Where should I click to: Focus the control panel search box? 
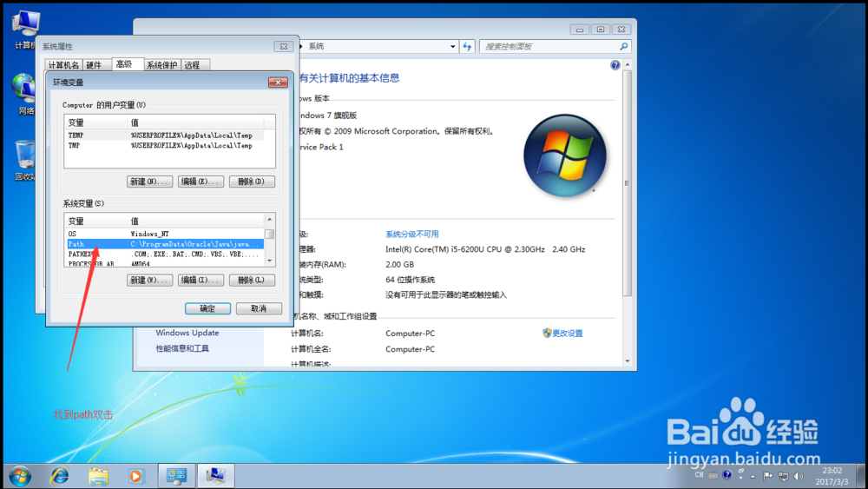pos(549,47)
